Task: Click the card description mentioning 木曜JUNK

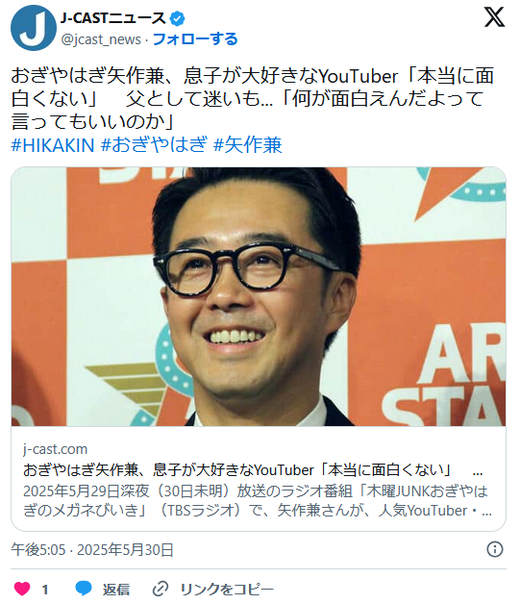Action: pos(257,500)
